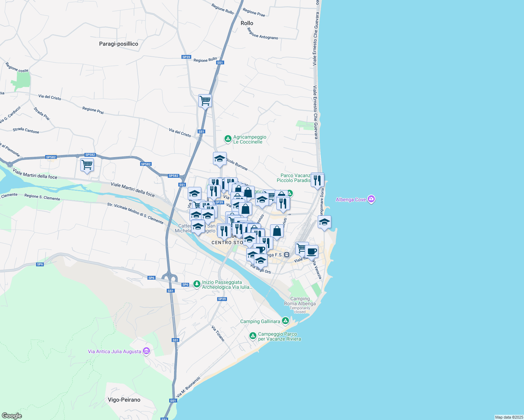The image size is (524, 420).
Task: Click the graduation cap marker on Lungomare Doria
Action: [x=324, y=221]
